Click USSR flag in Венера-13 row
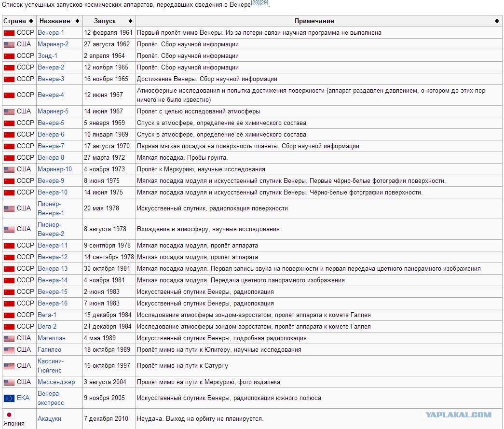The width and height of the screenshot is (504, 429). tap(9, 269)
